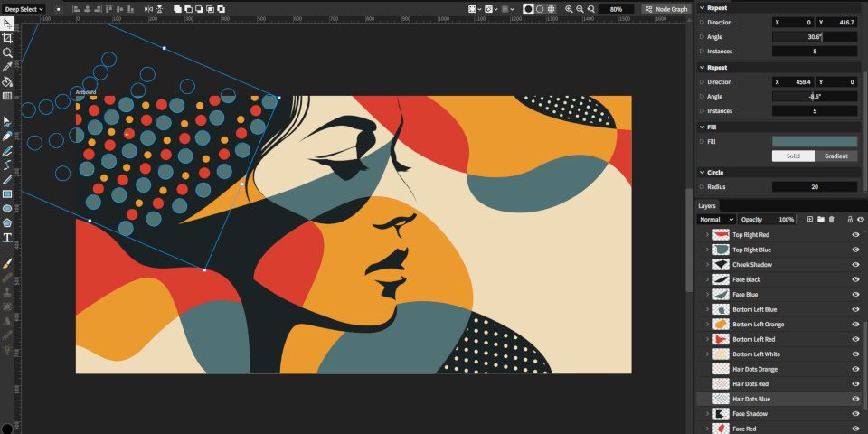Screen dimensions: 868x434
Task: Expand the Bottom Left White layer
Action: point(707,354)
